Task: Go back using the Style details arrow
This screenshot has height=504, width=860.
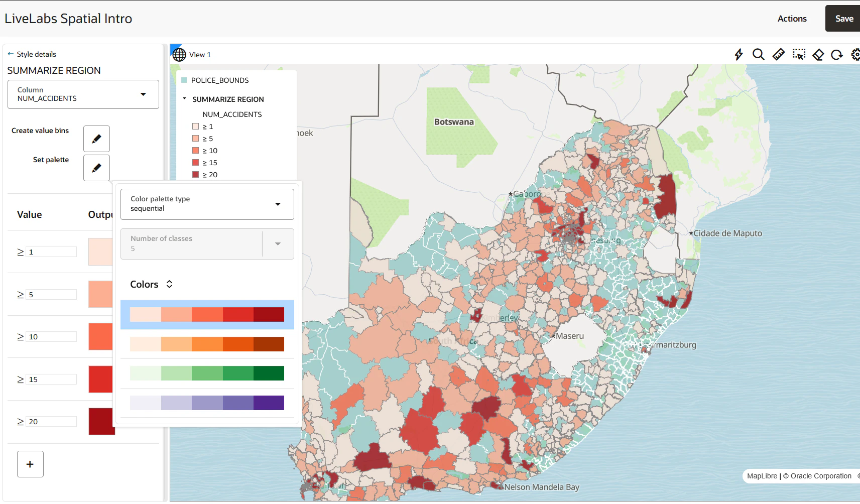Action: 11,54
